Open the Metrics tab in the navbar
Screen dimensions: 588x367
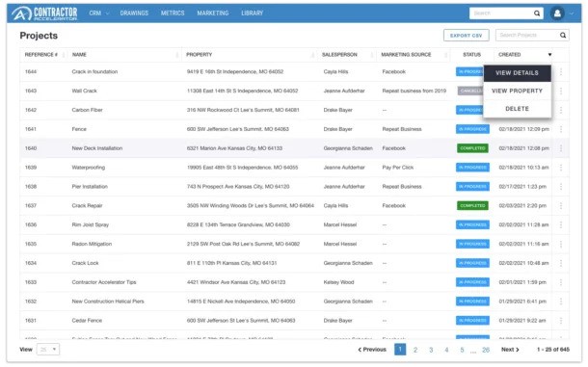pyautogui.click(x=173, y=13)
